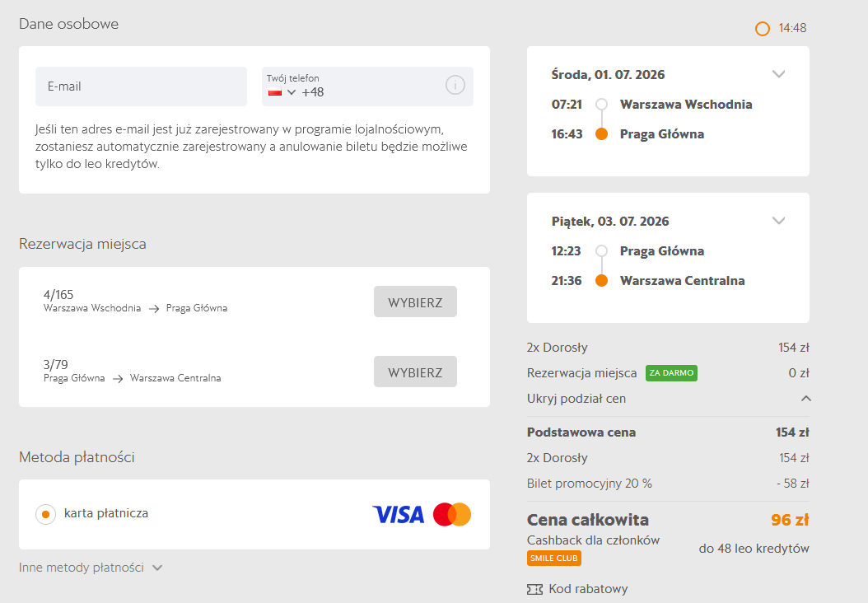Open the Kod rabatowy link
868x603 pixels.
(588, 589)
